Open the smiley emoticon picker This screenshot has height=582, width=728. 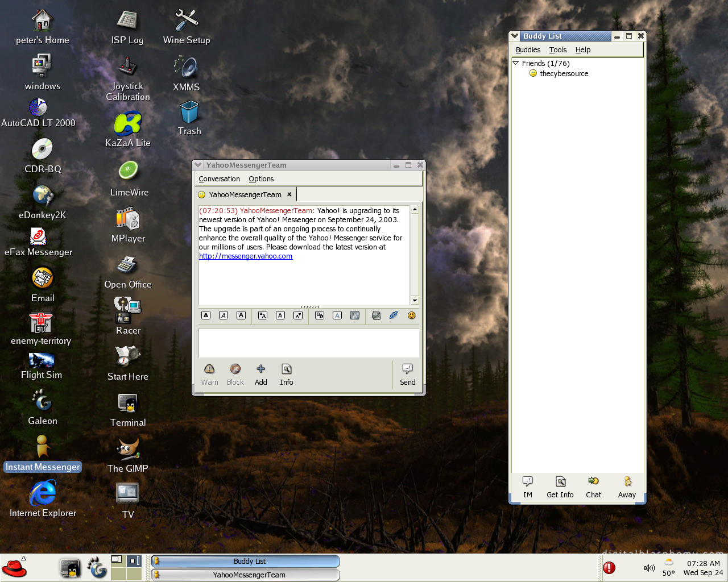[x=412, y=315]
